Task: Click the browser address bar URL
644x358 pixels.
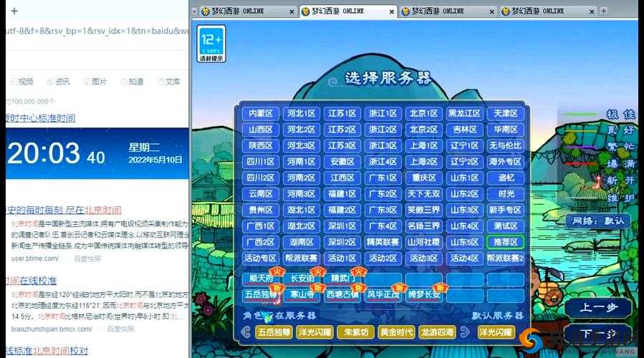Action: click(97, 31)
